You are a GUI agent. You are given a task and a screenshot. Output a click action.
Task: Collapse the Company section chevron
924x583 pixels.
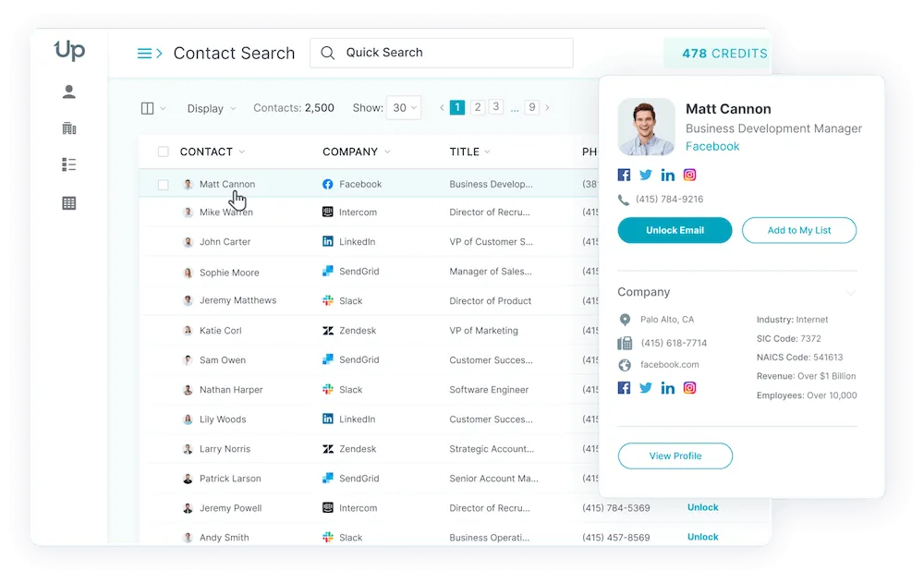[x=852, y=292]
